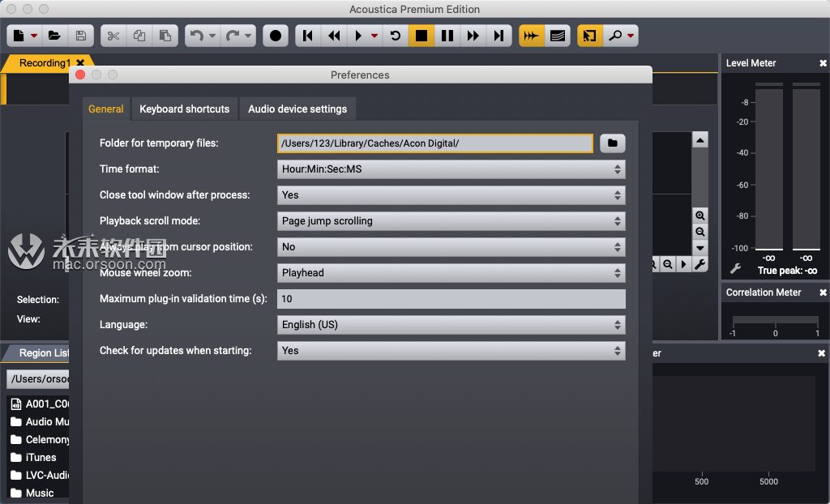Click the Fast Forward icon
This screenshot has width=830, height=504.
473,36
